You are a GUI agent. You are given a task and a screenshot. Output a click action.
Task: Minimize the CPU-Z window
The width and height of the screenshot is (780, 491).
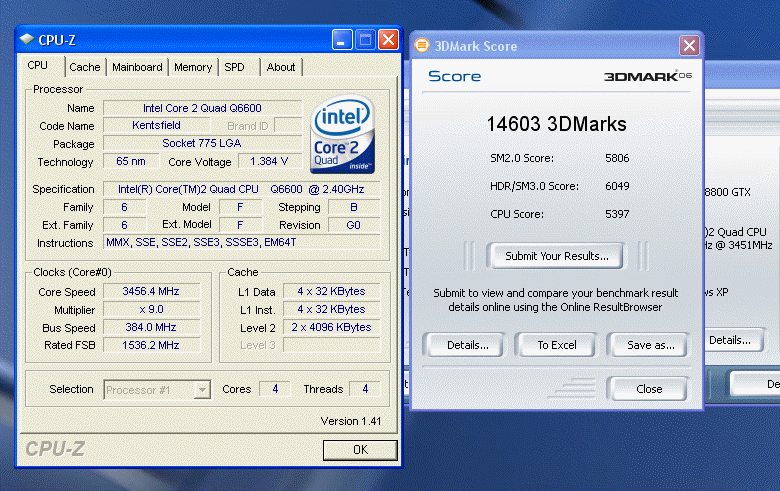point(342,40)
